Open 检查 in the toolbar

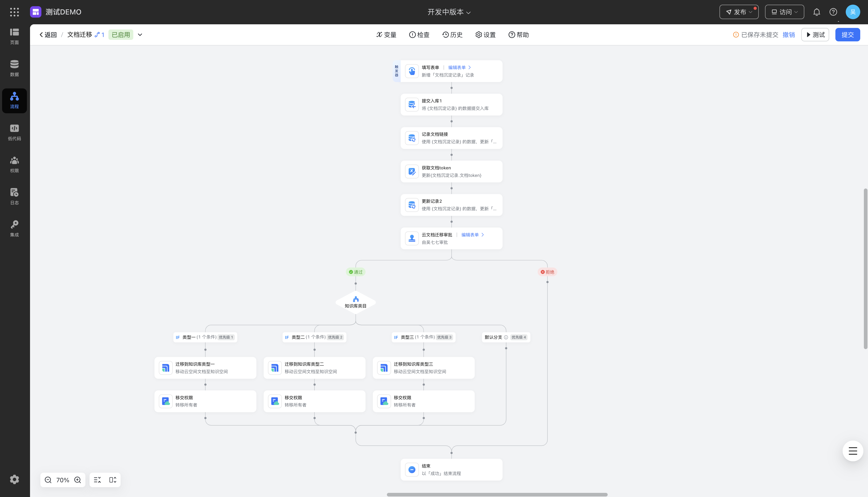coord(419,34)
